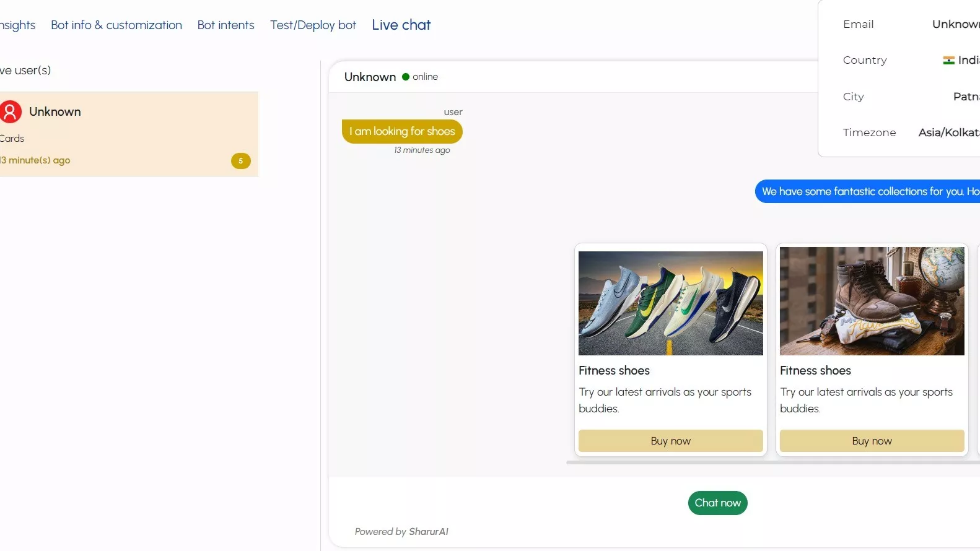Switch to the Bot intents tab

pyautogui.click(x=226, y=25)
